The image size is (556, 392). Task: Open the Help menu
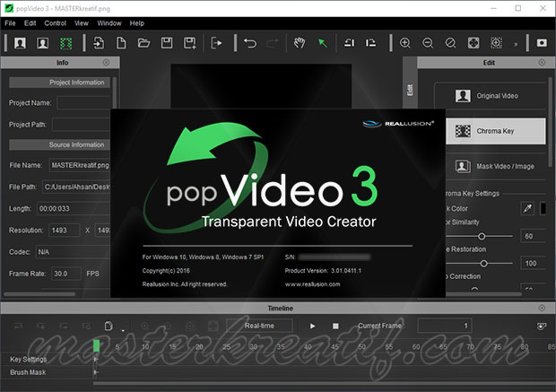[x=137, y=23]
